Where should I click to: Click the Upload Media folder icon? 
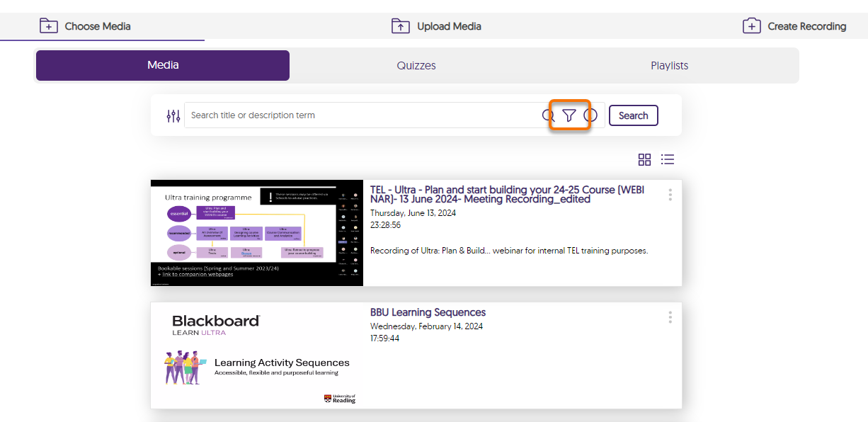(401, 26)
